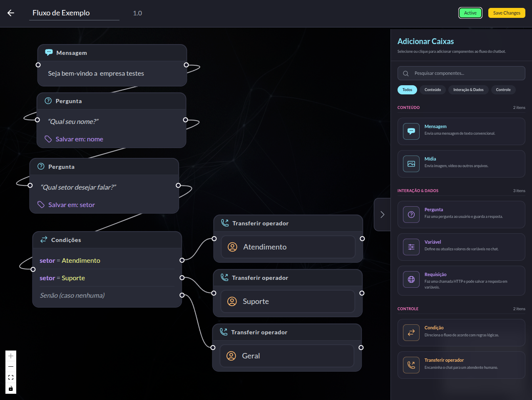The image size is (532, 400).
Task: Click the Mensagem component chat icon in the sidebar
Action: [411, 131]
